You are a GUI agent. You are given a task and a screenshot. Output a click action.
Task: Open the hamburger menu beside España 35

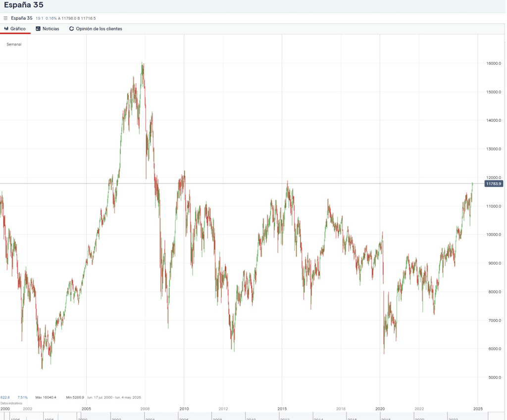[5, 18]
